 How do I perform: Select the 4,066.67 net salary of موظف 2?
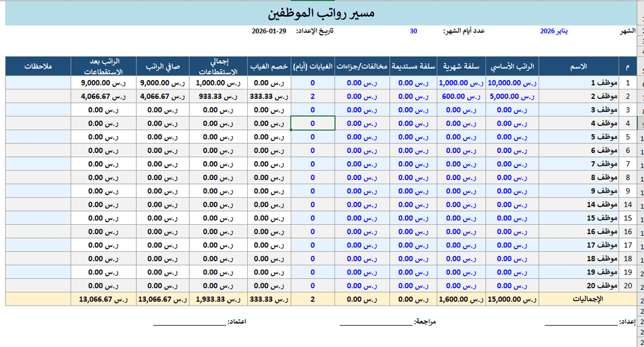pos(163,96)
